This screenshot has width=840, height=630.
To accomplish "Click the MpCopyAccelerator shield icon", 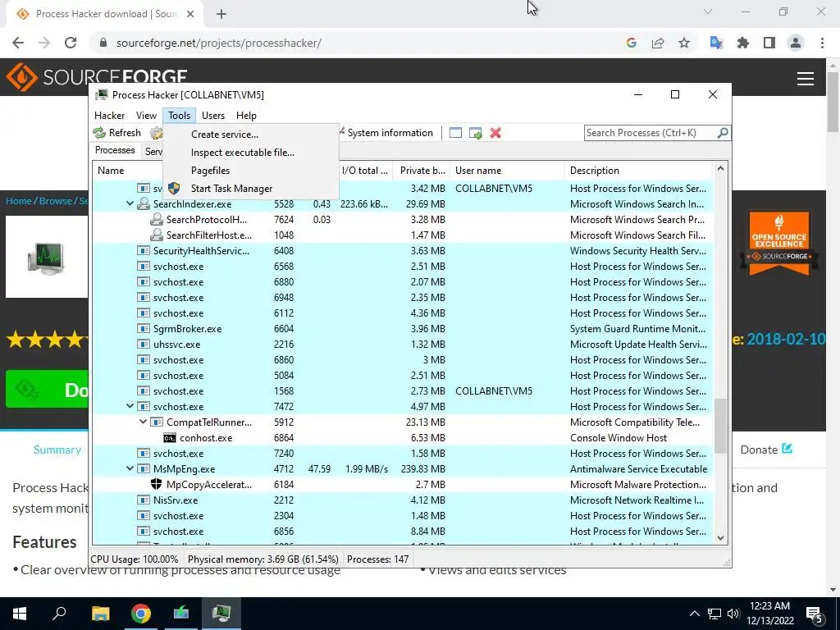I will tap(157, 484).
